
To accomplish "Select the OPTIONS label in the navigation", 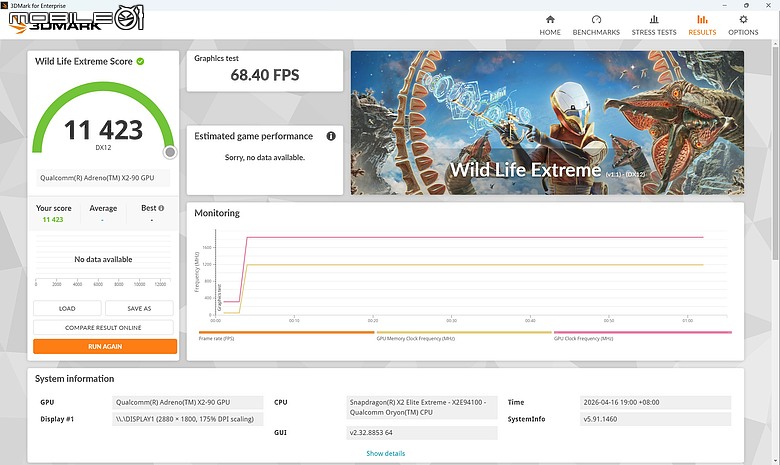I will click(743, 32).
